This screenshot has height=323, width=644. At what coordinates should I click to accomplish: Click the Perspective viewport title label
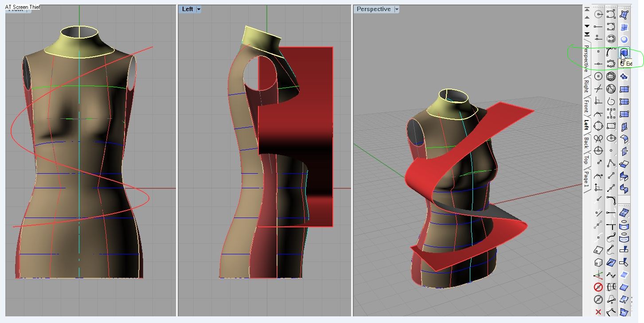pyautogui.click(x=373, y=9)
